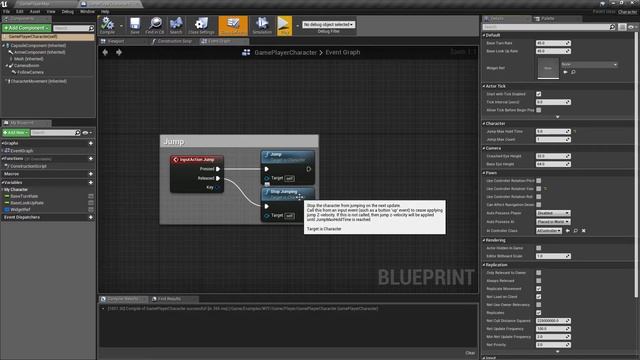Open the Asset menu

tap(35, 12)
